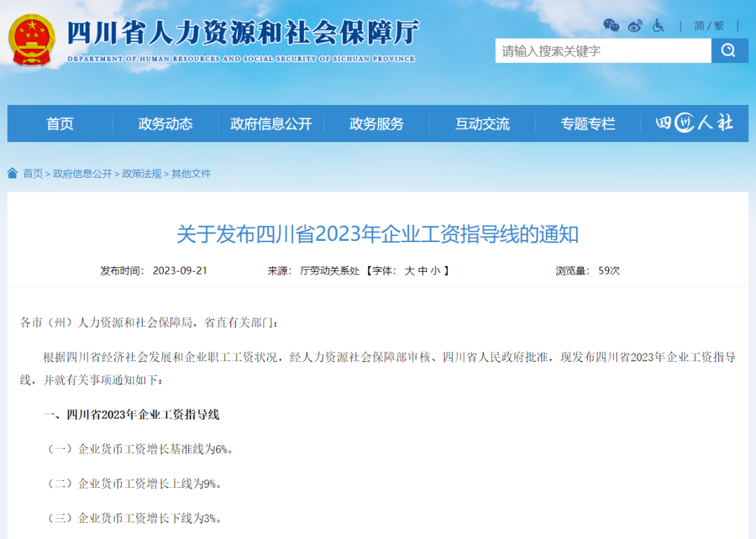
Task: Open the 四川人社 logo link
Action: click(694, 123)
